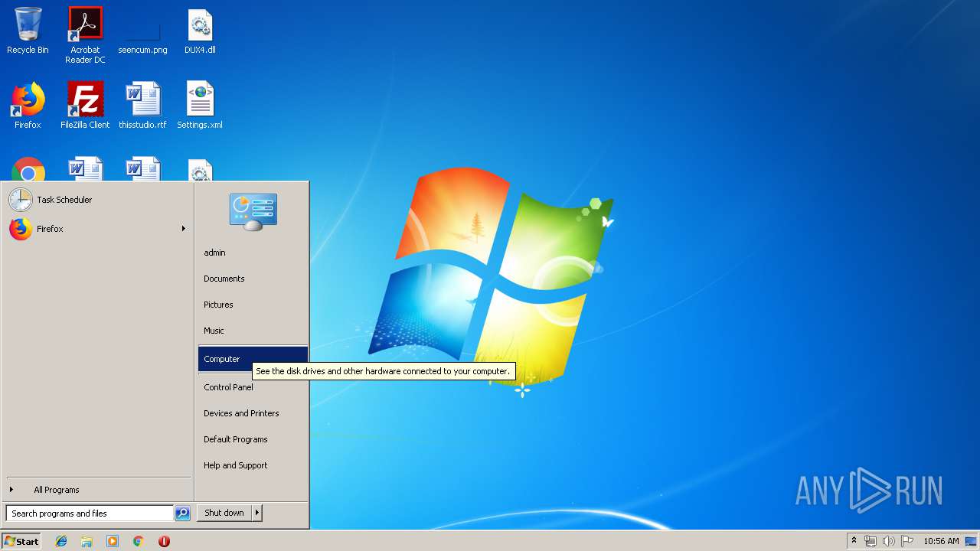This screenshot has width=980, height=551.
Task: Open FileZilla Client desktop shortcut
Action: [85, 106]
